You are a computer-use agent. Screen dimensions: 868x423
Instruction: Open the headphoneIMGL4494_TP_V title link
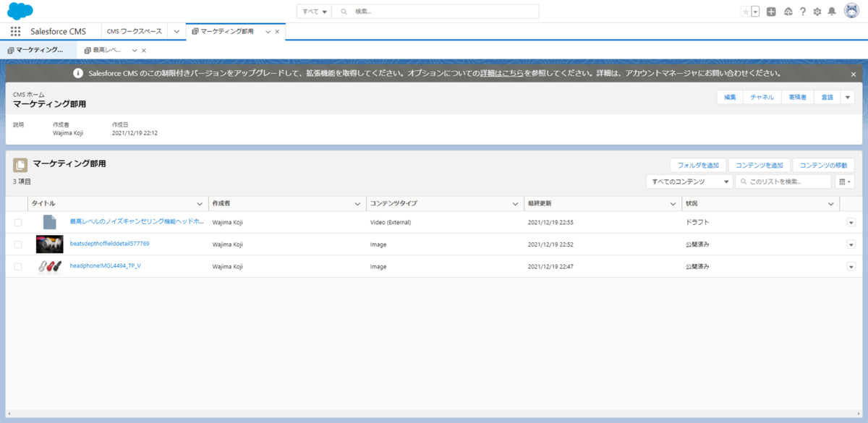105,266
